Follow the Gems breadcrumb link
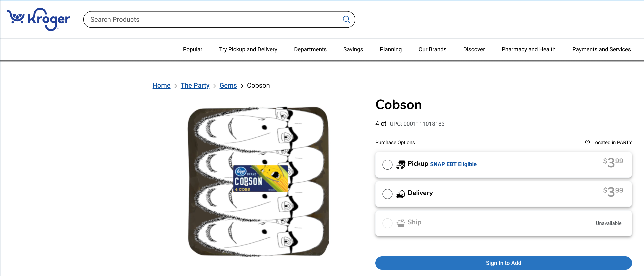Screen dimensions: 644x276 pyautogui.click(x=228, y=86)
